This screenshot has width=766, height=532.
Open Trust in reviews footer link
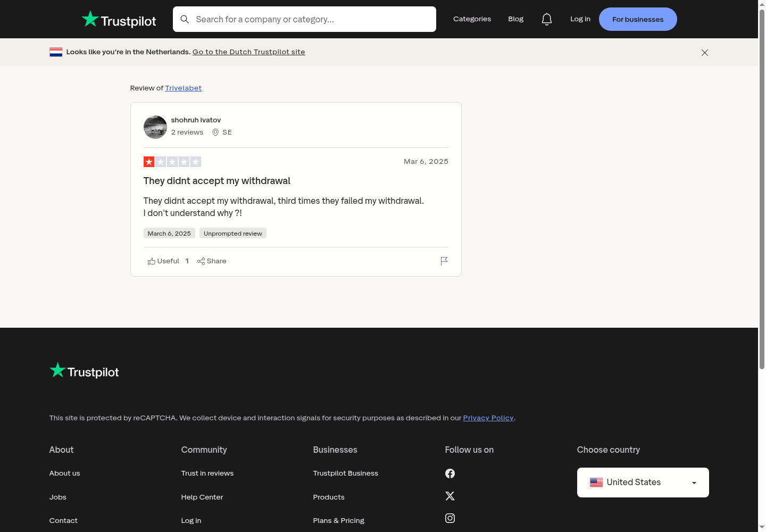207,473
